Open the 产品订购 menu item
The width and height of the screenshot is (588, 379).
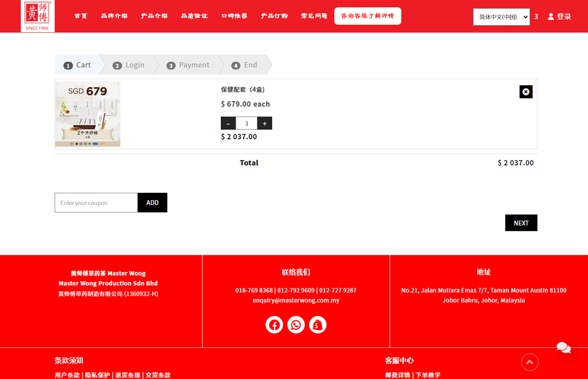[274, 16]
